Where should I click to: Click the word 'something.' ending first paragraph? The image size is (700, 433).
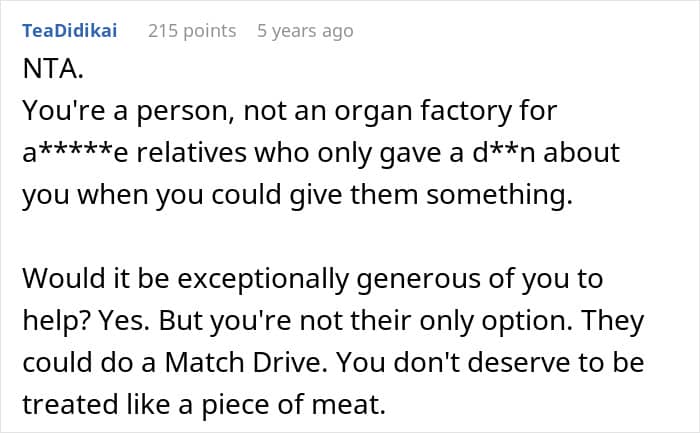pyautogui.click(x=499, y=195)
